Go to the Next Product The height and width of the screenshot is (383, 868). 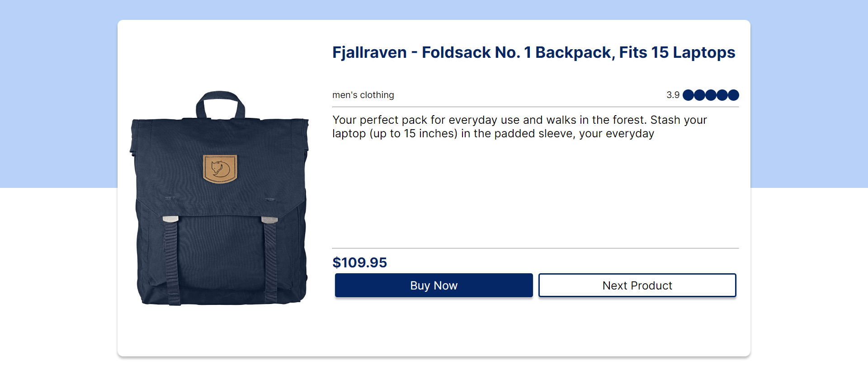[x=637, y=285]
